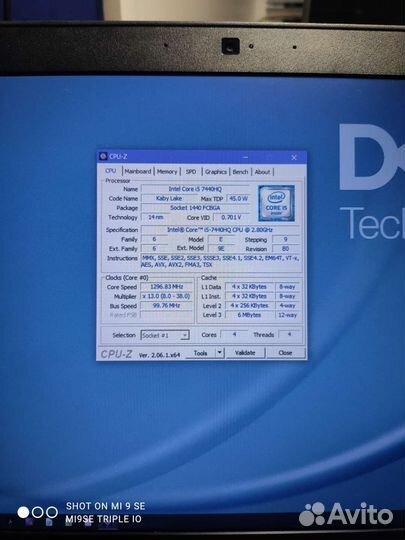Screen dimensions: 405x540
Task: Switch to the Mainboard tab
Action: pyautogui.click(x=138, y=171)
